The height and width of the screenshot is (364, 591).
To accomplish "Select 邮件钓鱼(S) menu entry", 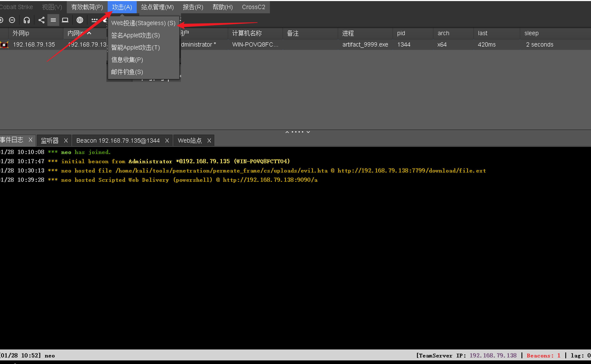I will (x=127, y=72).
